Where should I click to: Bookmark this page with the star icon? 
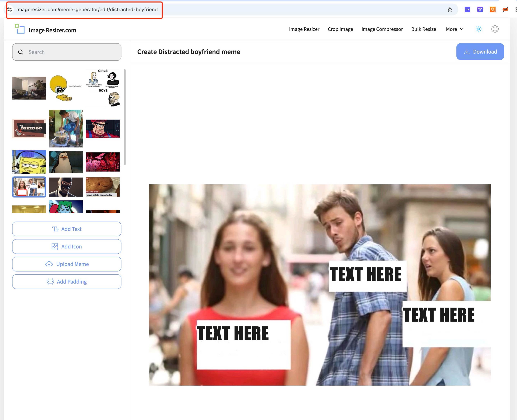tap(450, 10)
